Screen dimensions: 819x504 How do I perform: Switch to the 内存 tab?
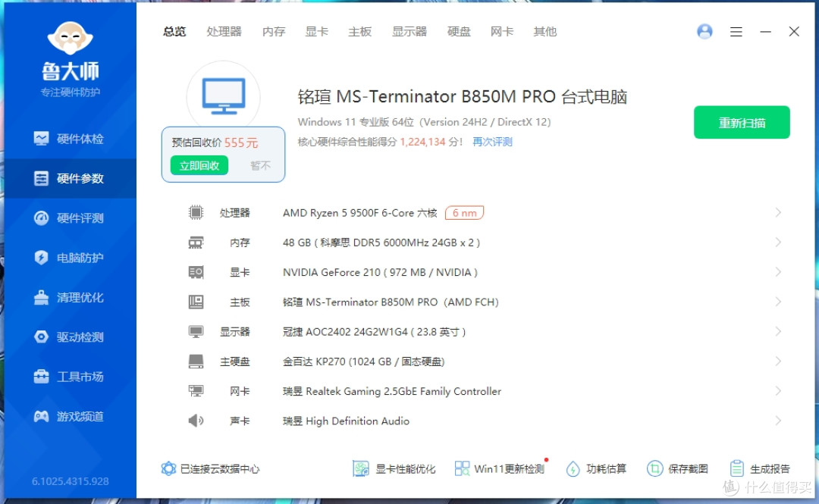click(274, 31)
